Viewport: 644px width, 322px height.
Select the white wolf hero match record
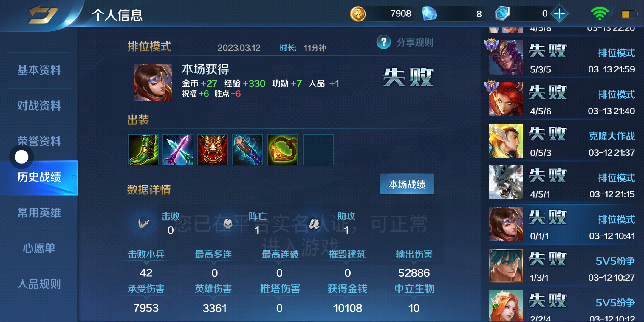coord(562,182)
